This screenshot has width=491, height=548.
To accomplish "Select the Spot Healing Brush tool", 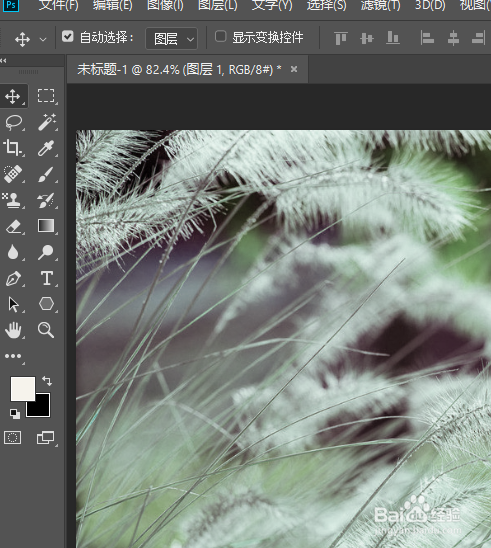I will pos(13,174).
